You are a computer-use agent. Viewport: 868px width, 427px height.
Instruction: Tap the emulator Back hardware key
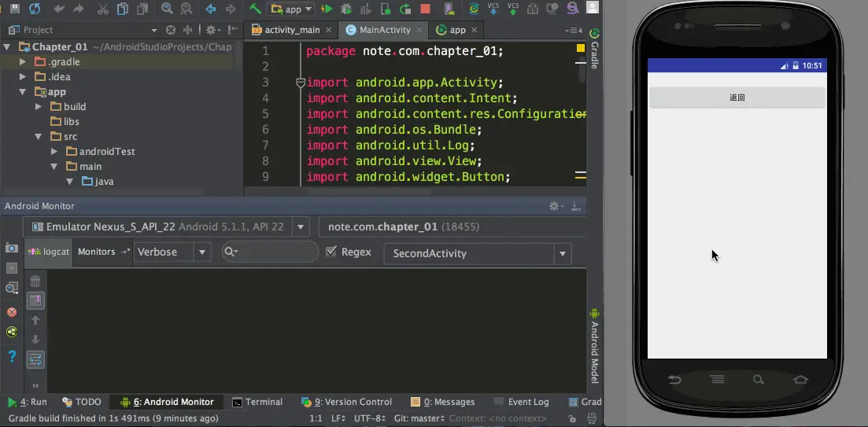tap(674, 380)
